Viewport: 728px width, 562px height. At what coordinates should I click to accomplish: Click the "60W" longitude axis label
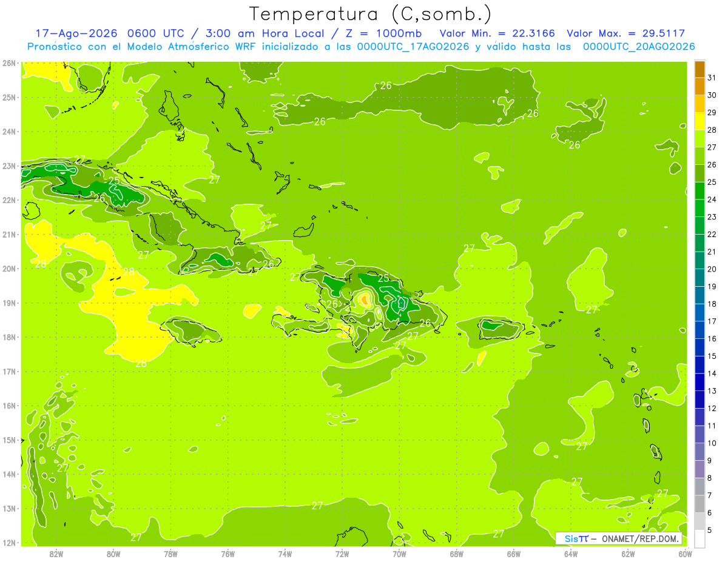point(686,554)
